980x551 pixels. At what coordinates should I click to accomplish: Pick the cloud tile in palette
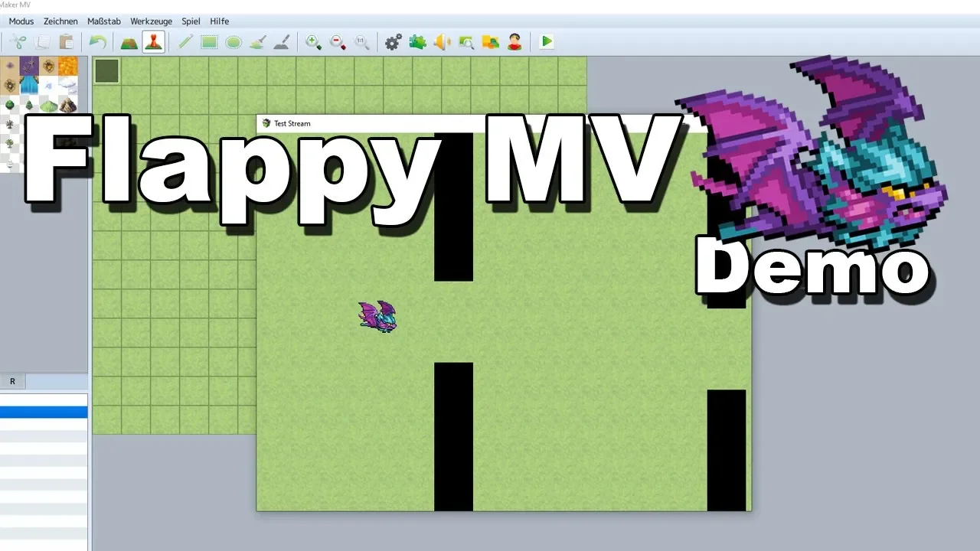68,85
